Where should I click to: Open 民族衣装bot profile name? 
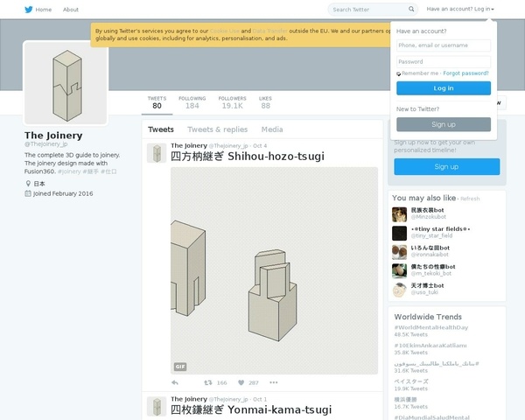[x=427, y=210]
